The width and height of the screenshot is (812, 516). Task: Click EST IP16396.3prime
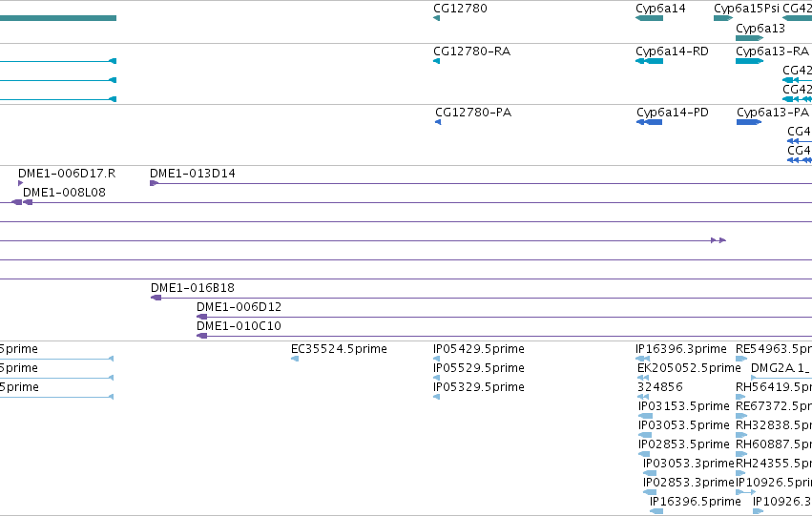[681, 349]
